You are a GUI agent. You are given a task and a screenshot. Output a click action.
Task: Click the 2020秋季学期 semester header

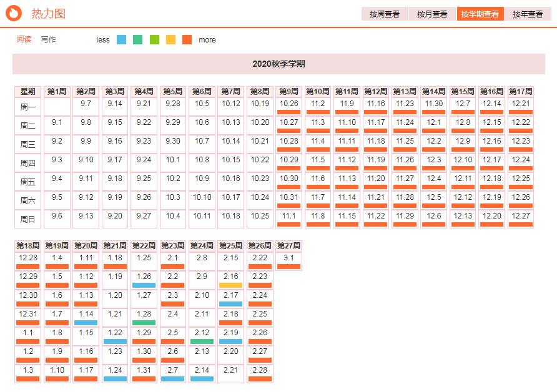click(278, 64)
